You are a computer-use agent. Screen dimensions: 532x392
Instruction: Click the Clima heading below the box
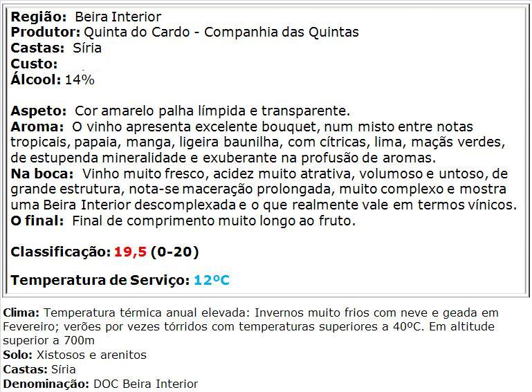coord(21,312)
